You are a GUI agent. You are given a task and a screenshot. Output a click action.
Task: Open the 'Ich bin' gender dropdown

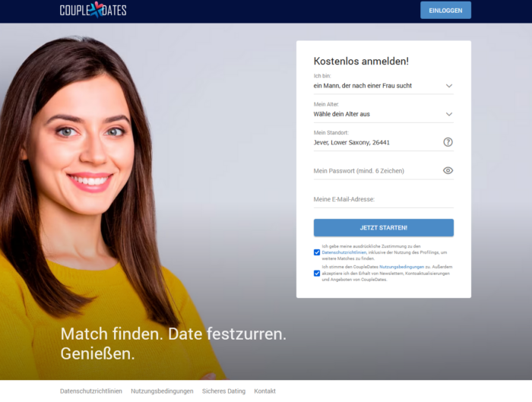(383, 86)
